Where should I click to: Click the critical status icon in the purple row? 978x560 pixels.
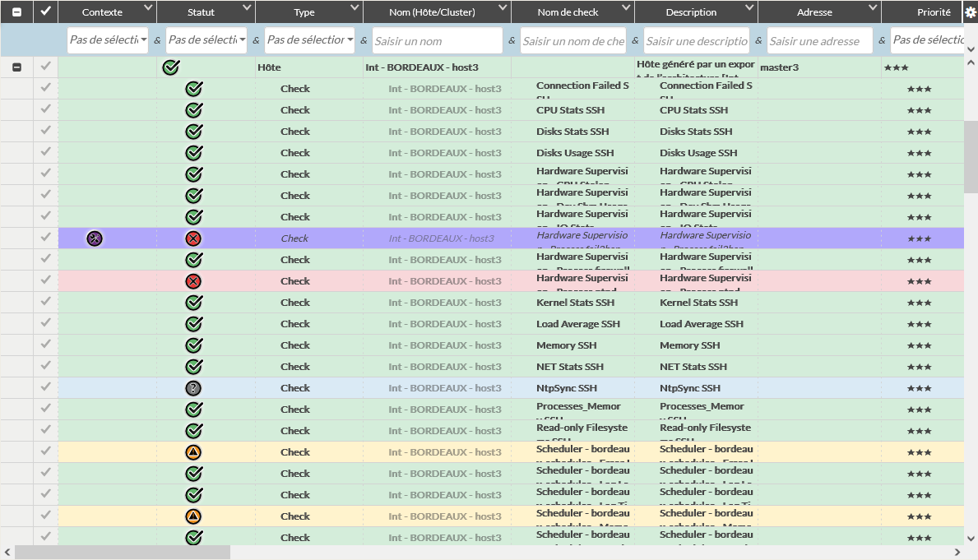point(194,238)
